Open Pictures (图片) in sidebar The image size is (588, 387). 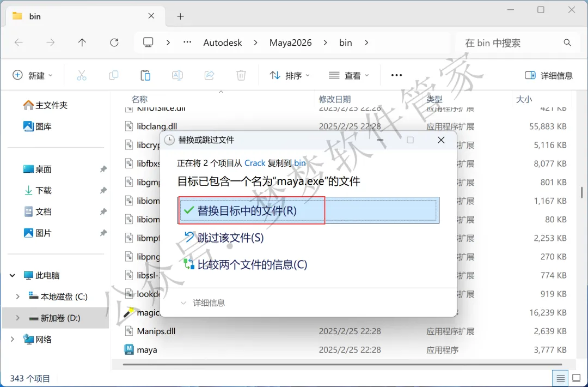(37, 233)
